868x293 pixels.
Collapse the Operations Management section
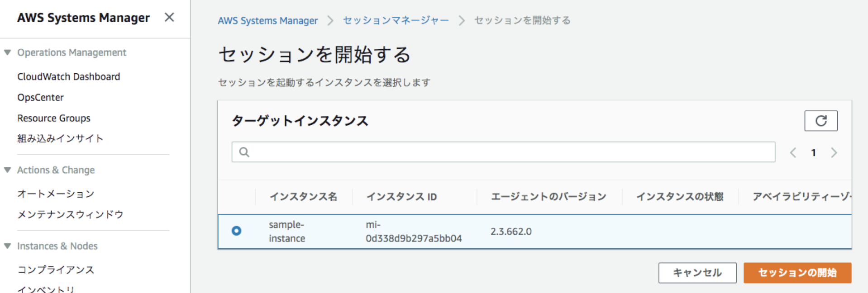7,52
